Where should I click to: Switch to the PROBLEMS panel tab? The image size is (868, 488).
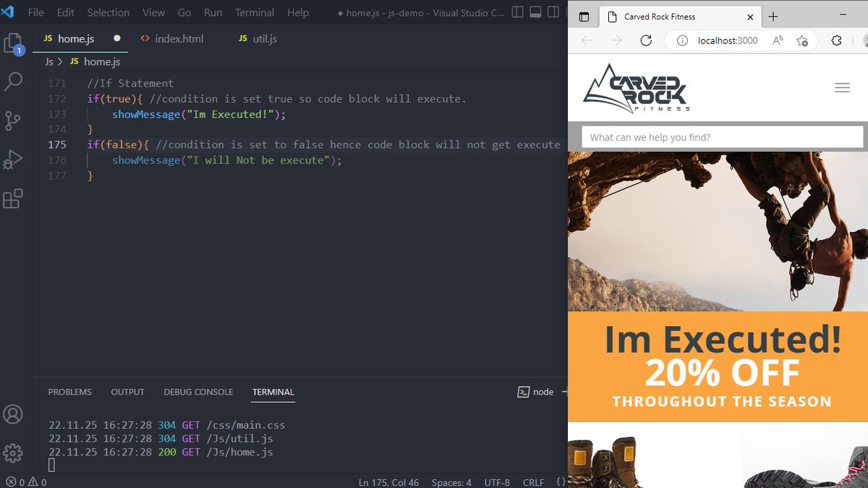tap(70, 392)
